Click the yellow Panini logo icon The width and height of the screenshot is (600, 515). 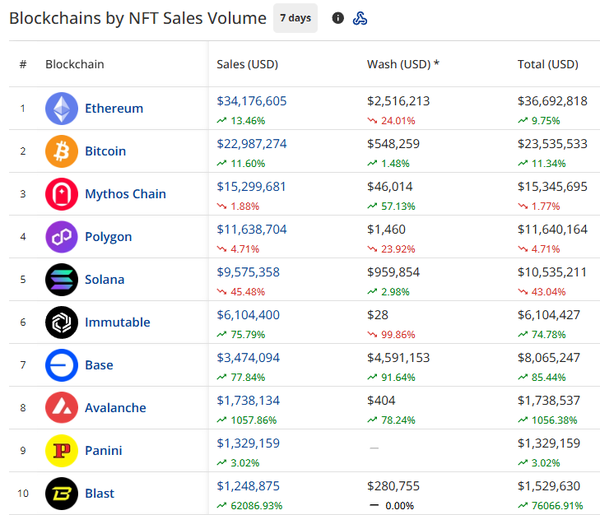pos(61,450)
